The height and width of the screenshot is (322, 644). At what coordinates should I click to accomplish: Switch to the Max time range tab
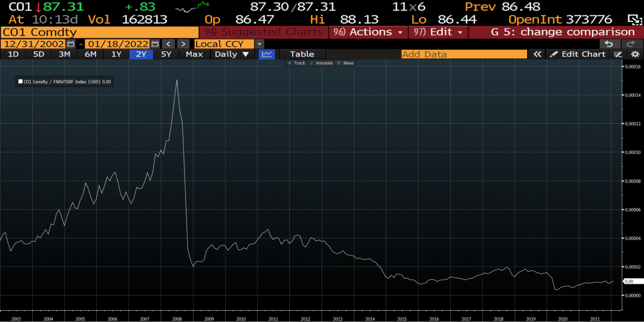point(194,54)
